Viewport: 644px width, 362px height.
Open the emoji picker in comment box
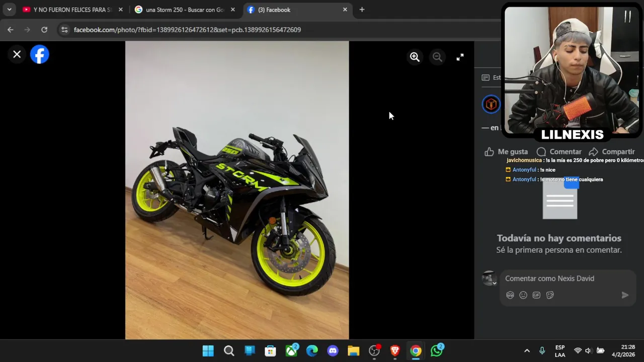tap(523, 295)
